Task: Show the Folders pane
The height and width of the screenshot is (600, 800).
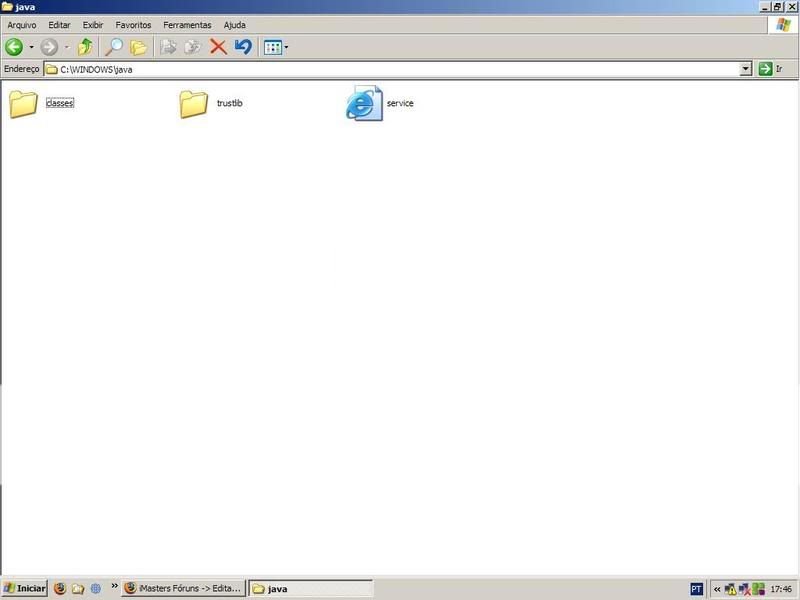Action: pos(138,47)
